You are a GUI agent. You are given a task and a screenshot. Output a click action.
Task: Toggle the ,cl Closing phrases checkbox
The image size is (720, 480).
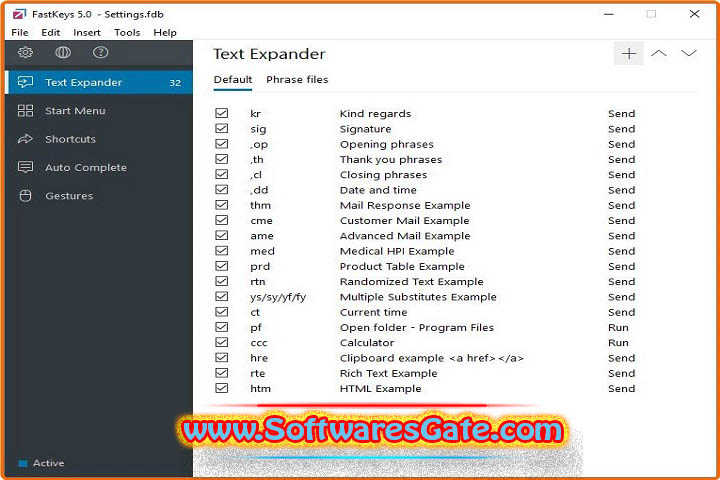222,174
